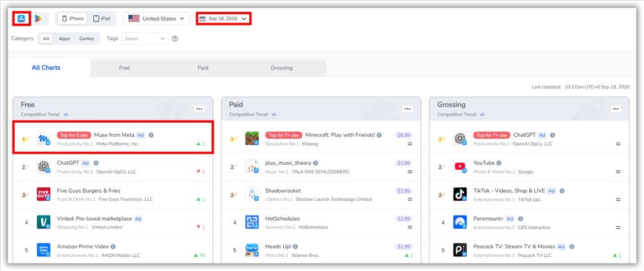
Task: Choose the iPhone device toggle
Action: click(x=73, y=19)
